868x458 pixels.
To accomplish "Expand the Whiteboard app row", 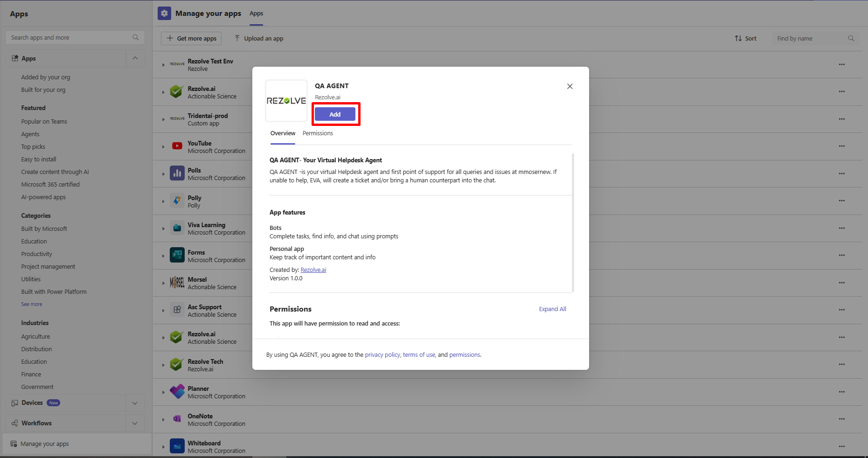I will tap(163, 447).
